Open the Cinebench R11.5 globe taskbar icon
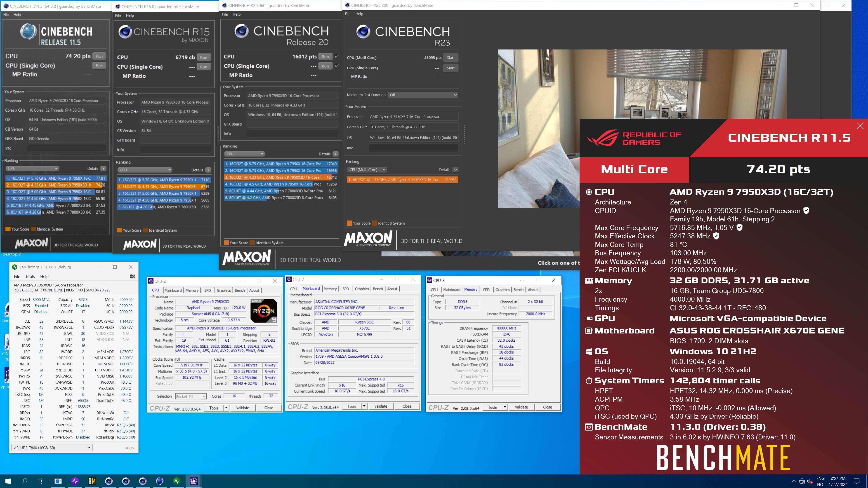Image resolution: width=868 pixels, height=488 pixels. (160, 481)
